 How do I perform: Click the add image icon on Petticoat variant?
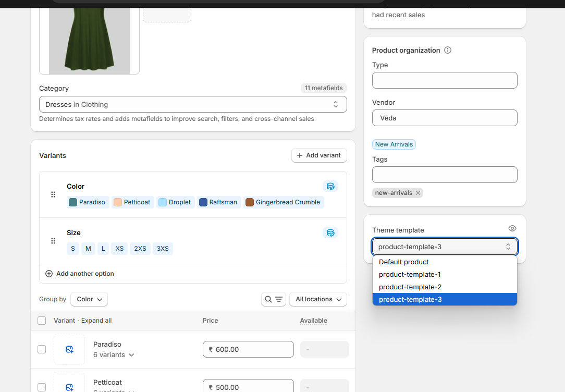pyautogui.click(x=69, y=387)
